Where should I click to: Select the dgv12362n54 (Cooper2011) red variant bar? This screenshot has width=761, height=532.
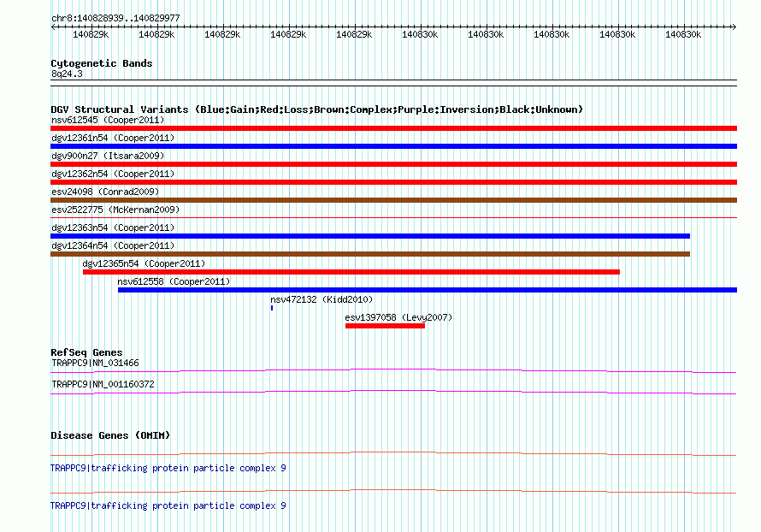(393, 182)
